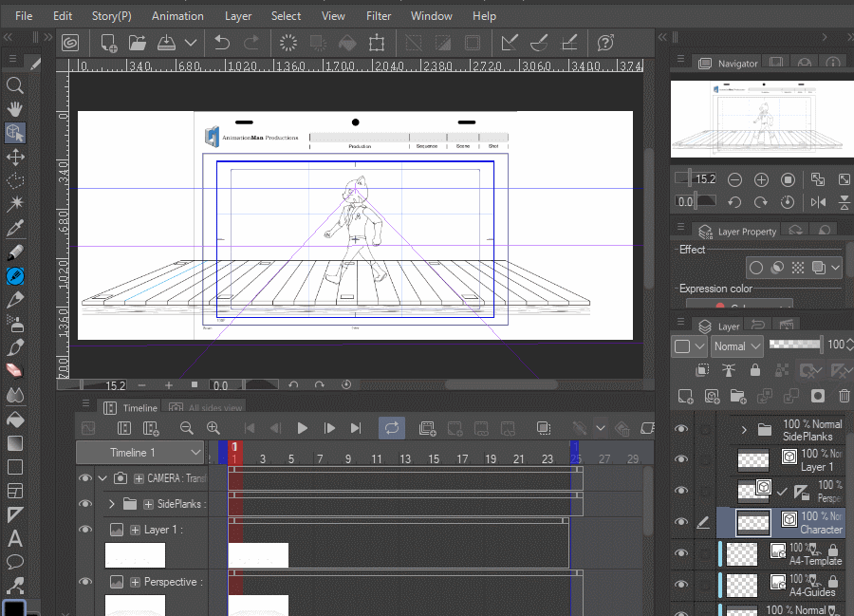The width and height of the screenshot is (854, 616).
Task: Delete layer using trash can icon
Action: [844, 395]
